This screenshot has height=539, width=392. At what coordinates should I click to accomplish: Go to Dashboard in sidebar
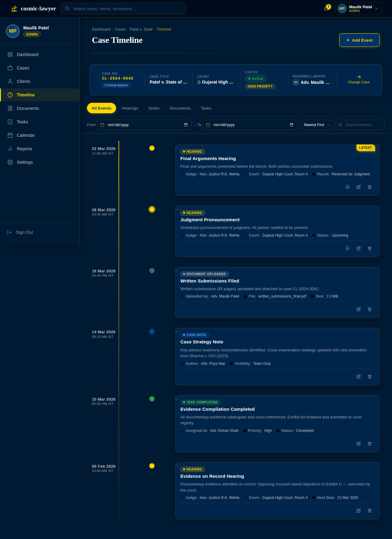coord(40,54)
